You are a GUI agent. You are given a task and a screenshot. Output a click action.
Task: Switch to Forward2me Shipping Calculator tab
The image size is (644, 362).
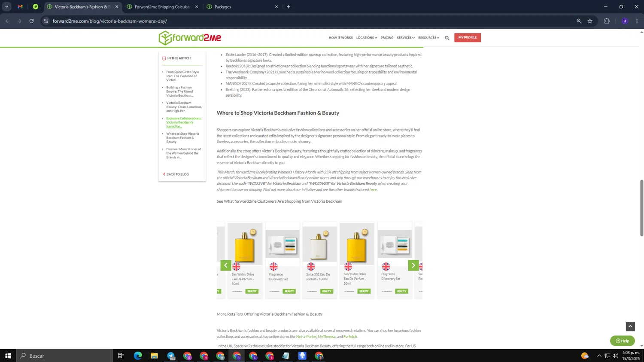coord(162,7)
